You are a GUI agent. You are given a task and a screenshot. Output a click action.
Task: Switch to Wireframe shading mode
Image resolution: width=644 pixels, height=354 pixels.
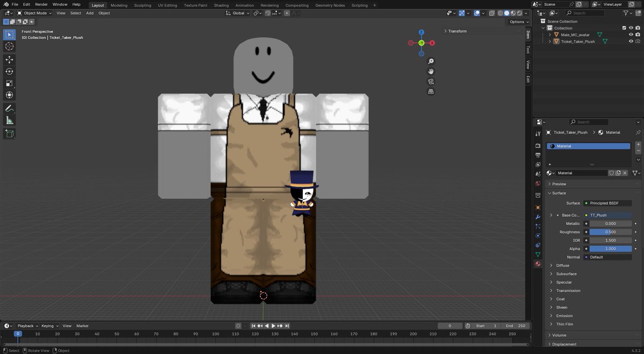click(501, 13)
